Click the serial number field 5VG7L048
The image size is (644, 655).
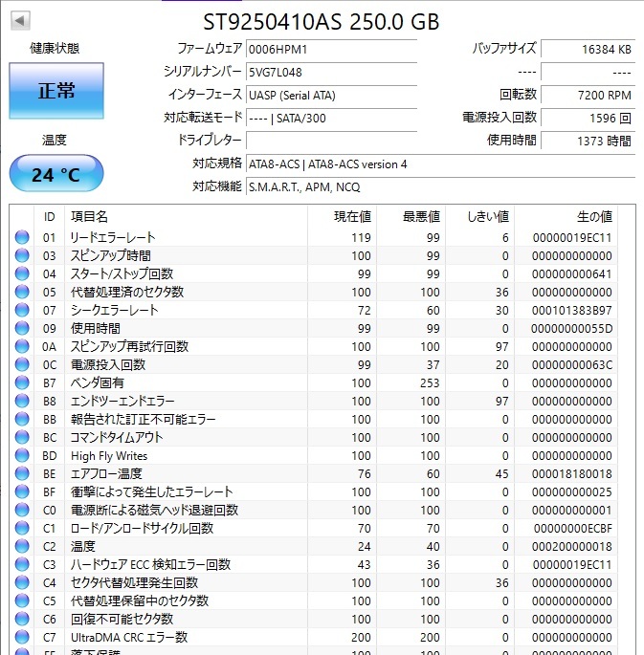pos(332,73)
